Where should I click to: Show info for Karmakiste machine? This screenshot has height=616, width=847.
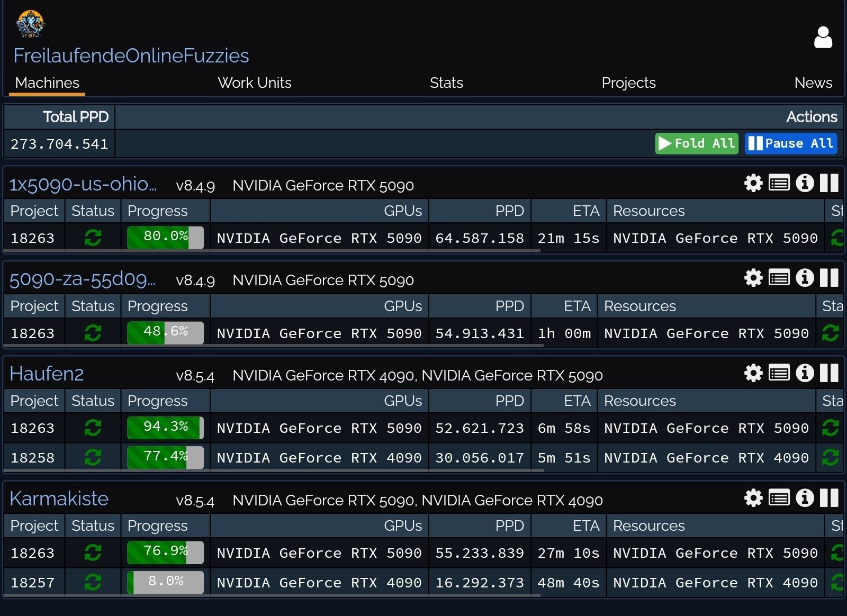805,498
